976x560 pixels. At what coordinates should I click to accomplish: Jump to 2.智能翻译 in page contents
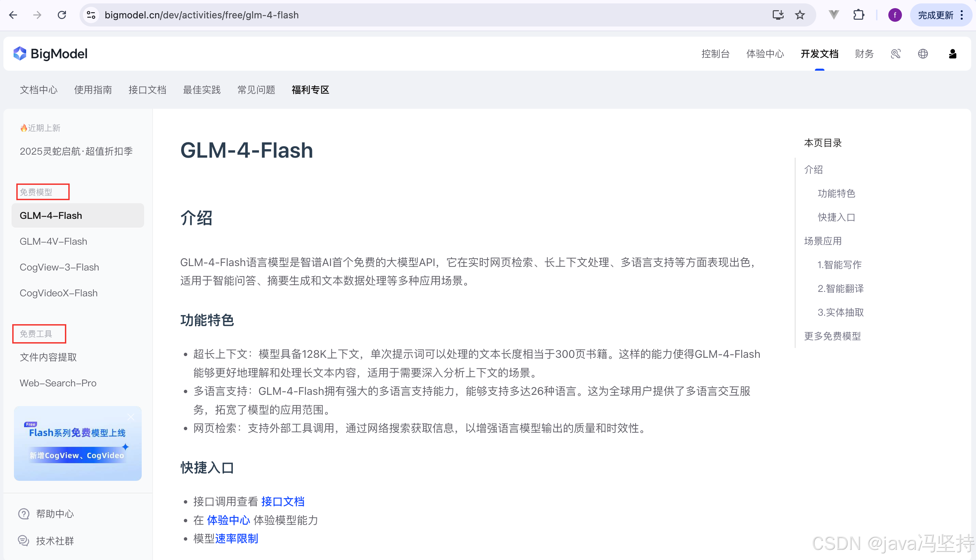point(841,288)
